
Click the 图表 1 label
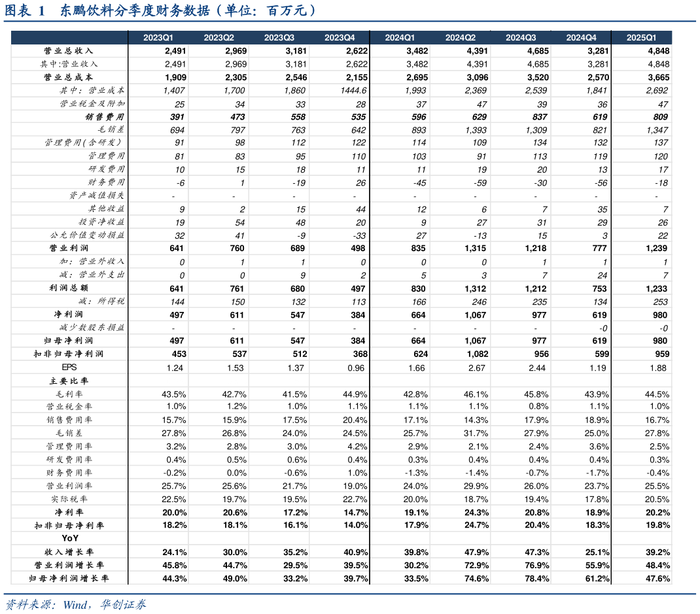pos(25,10)
